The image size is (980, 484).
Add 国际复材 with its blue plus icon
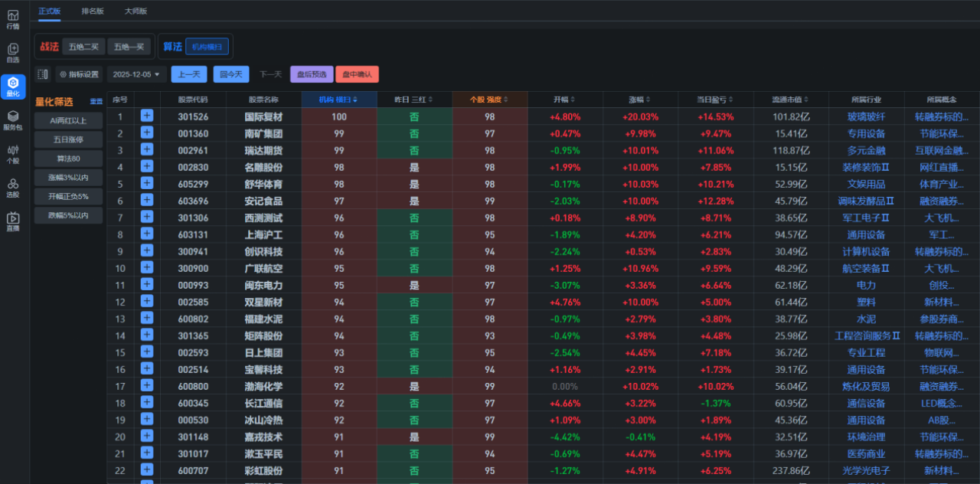(147, 116)
